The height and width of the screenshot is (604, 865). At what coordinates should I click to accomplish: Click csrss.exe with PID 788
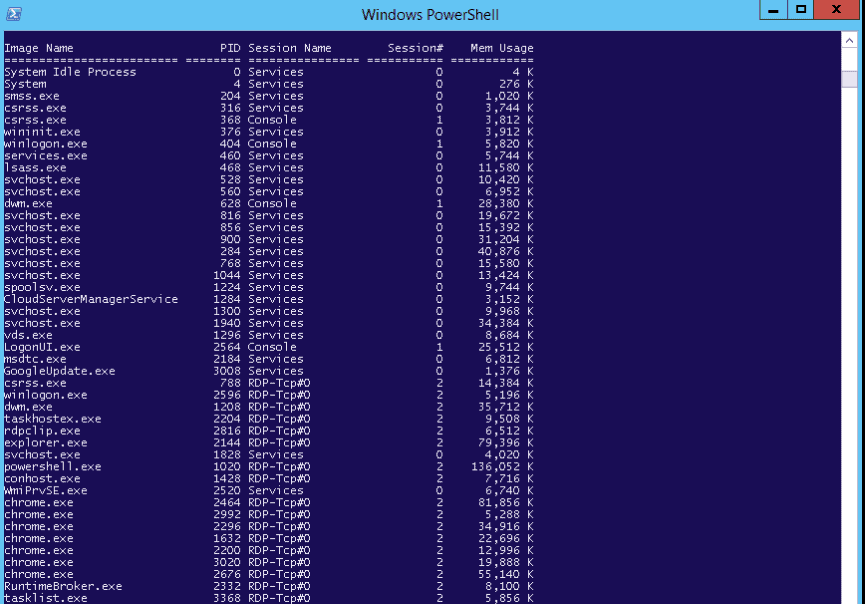pyautogui.click(x=35, y=383)
